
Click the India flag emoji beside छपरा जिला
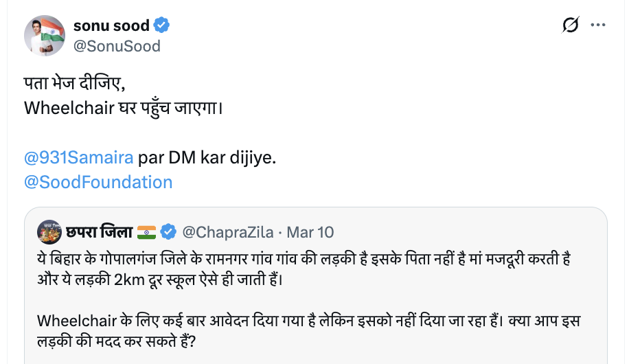pyautogui.click(x=147, y=232)
